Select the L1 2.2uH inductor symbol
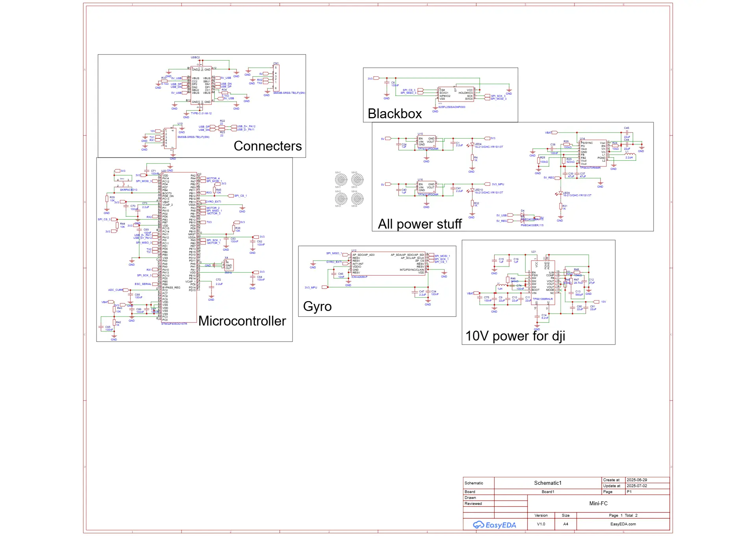756x536 pixels. 630,154
